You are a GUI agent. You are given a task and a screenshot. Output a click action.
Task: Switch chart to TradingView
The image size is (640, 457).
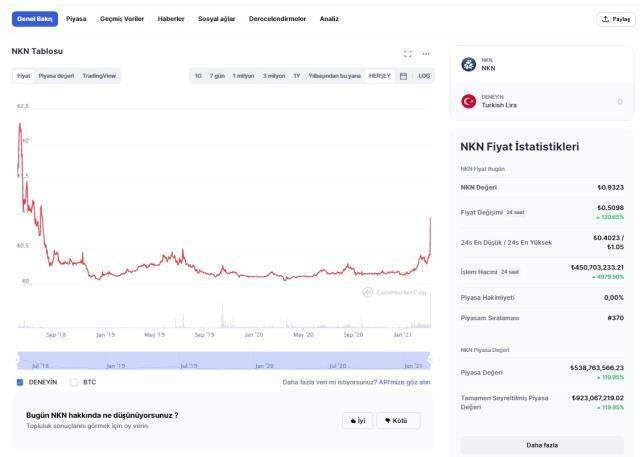[x=99, y=76]
